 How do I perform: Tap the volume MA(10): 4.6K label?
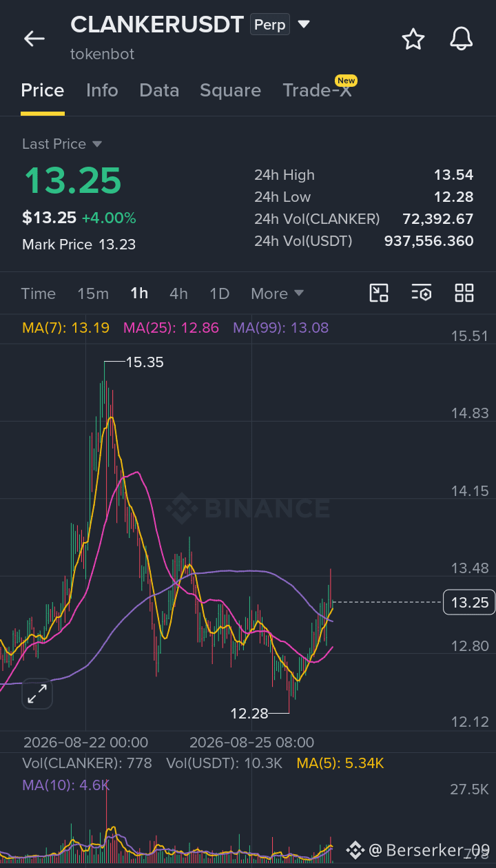coord(66,785)
